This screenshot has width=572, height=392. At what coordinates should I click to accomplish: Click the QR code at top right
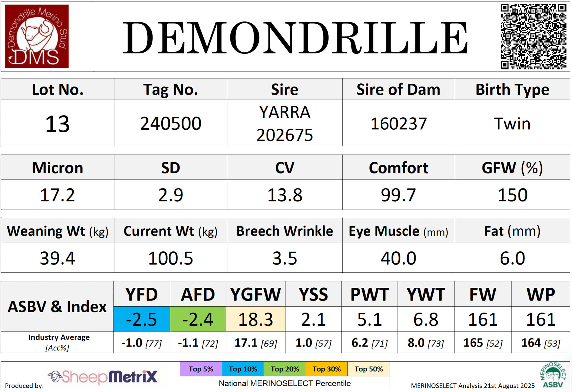pyautogui.click(x=533, y=36)
